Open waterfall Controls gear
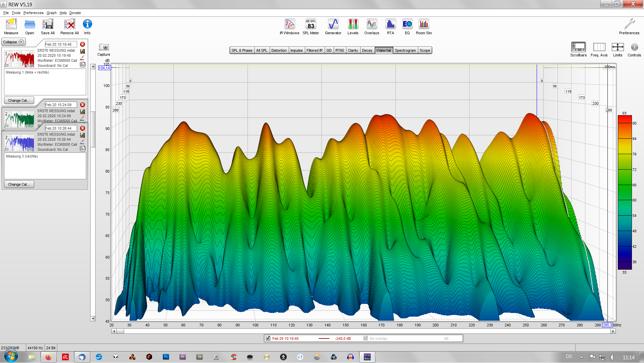Screen dimensions: 644x363 point(634,47)
